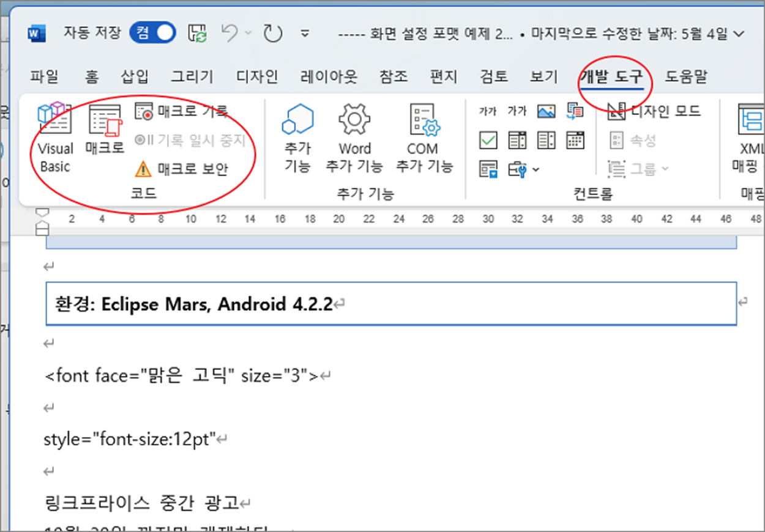
Task: Open Customize Quick Access Toolbar dropdown
Action: (x=305, y=33)
